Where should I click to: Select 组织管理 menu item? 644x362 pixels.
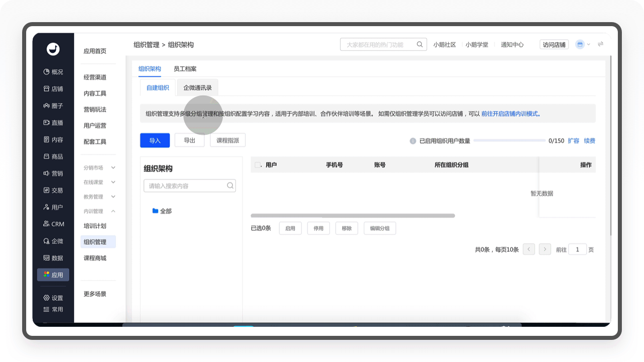click(98, 242)
